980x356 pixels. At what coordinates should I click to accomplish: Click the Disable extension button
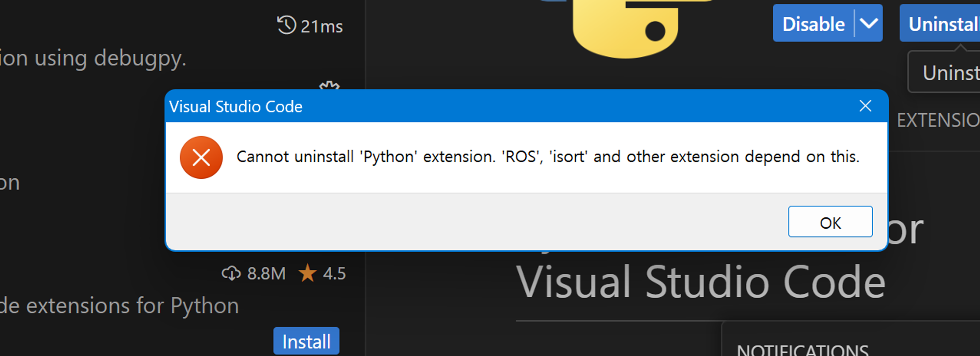(x=813, y=24)
